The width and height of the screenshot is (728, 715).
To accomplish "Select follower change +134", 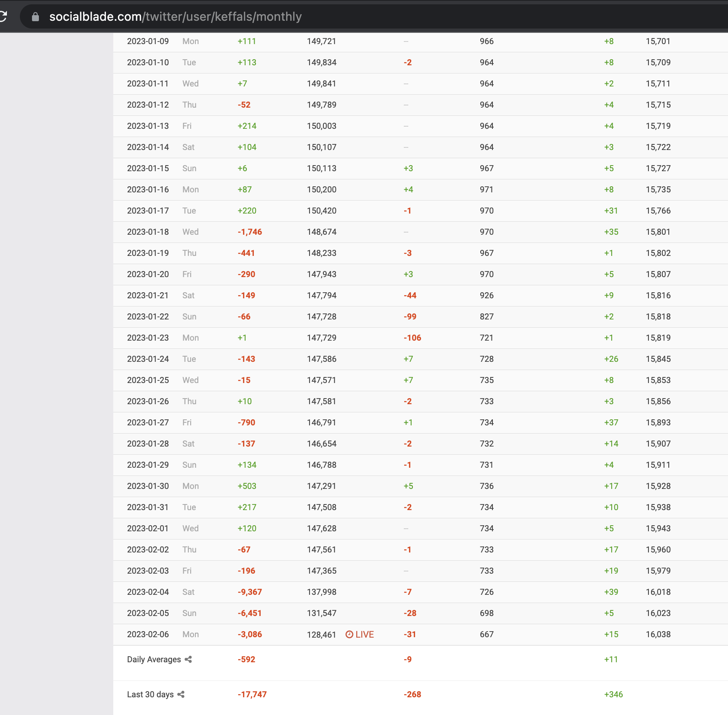I will [247, 465].
